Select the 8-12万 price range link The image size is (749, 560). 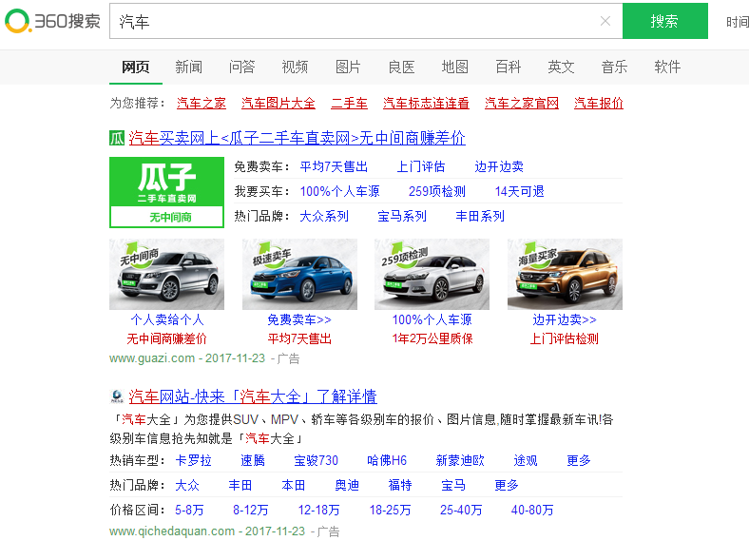click(250, 510)
